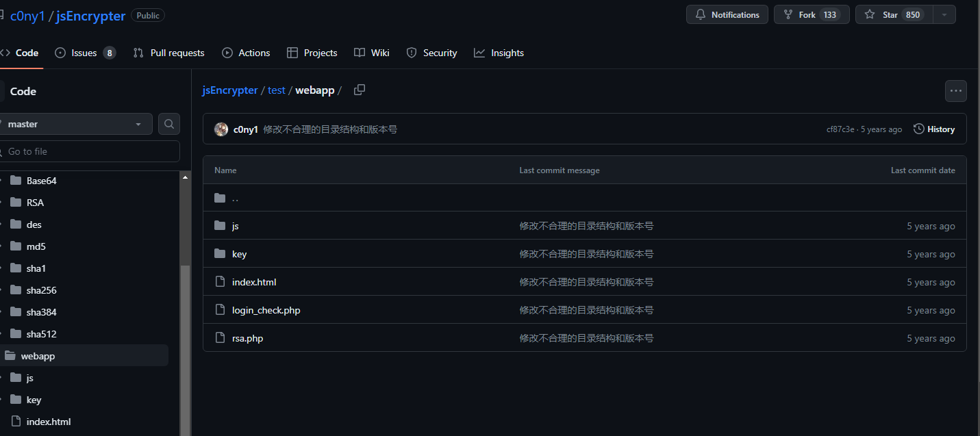Click the c0ny1 avatar in commit bar

tap(221, 129)
